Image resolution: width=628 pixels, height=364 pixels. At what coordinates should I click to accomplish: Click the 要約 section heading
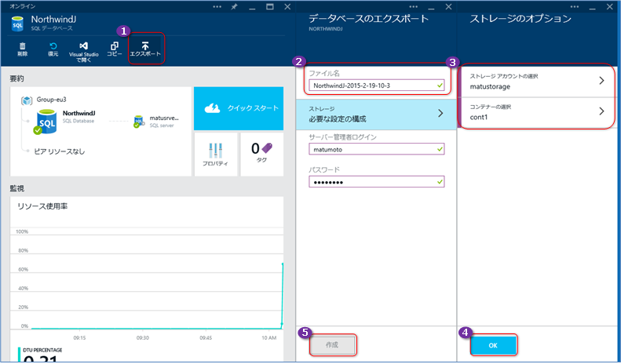coord(16,78)
